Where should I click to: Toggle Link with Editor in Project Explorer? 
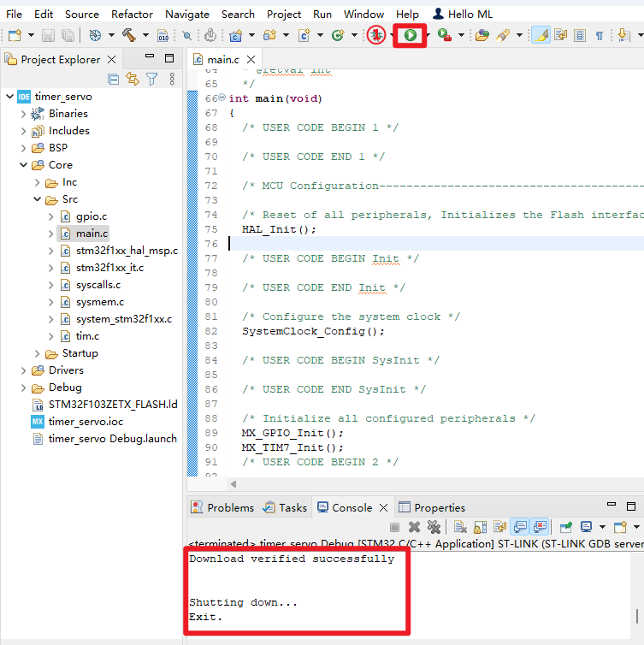point(133,79)
